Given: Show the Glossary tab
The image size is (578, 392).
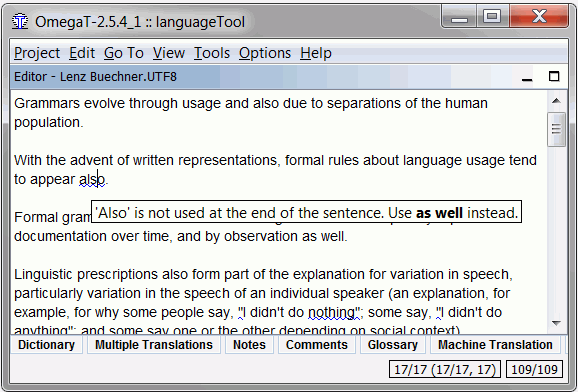Looking at the screenshot, I should point(393,345).
